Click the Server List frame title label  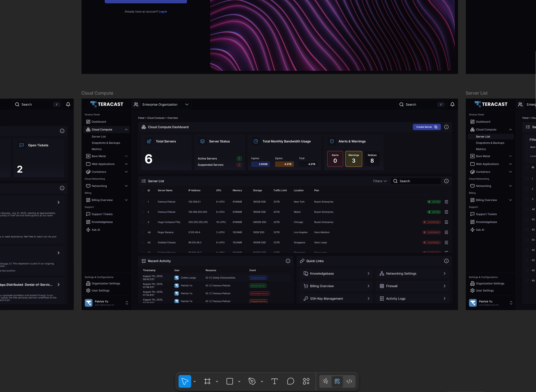(476, 93)
